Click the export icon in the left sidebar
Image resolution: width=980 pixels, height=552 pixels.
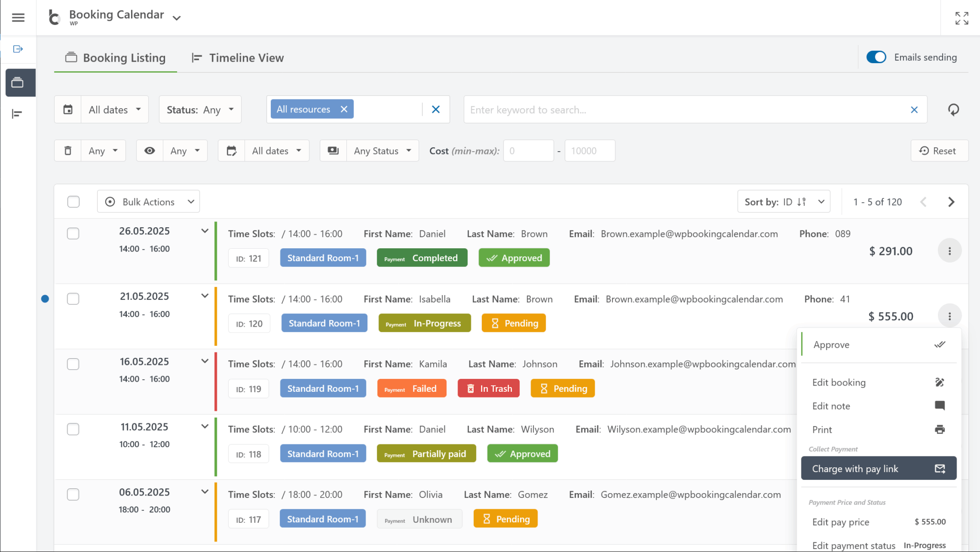(x=18, y=49)
